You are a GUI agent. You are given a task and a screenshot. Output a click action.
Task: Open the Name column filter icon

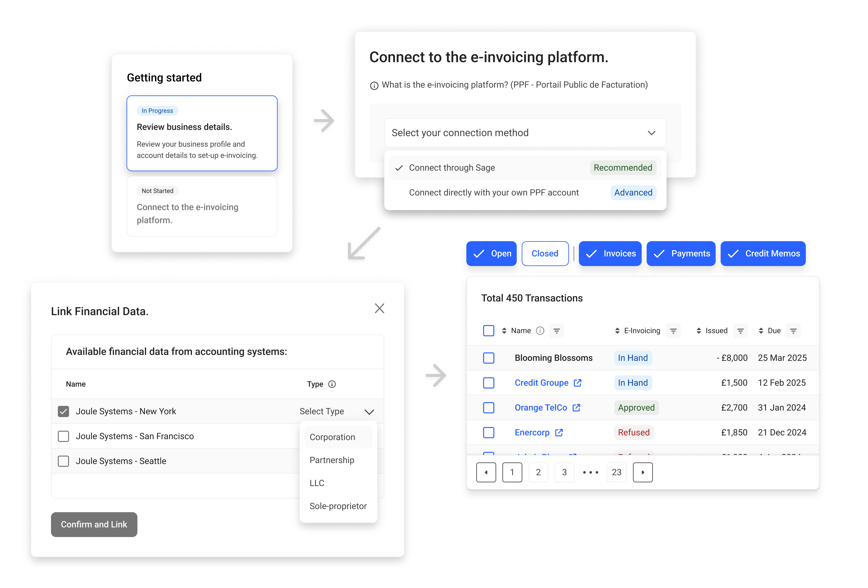click(x=556, y=331)
